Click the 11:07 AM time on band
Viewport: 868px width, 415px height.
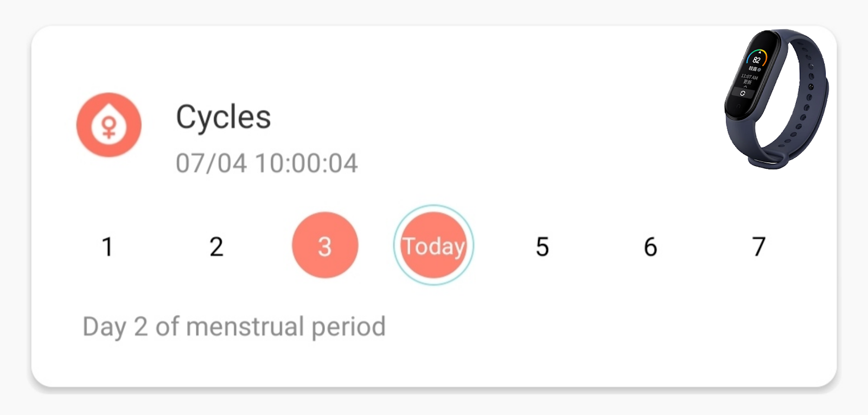point(749,77)
